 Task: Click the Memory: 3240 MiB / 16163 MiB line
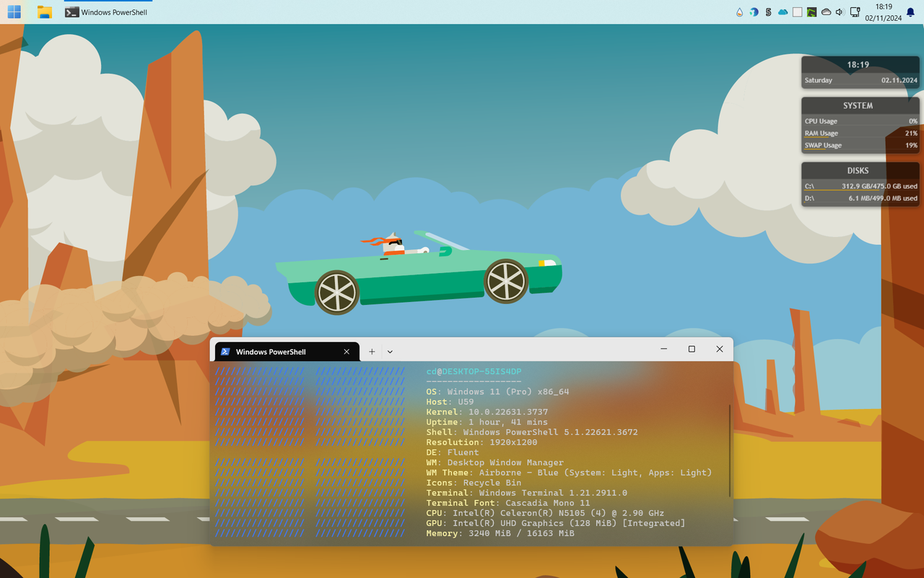click(x=500, y=533)
